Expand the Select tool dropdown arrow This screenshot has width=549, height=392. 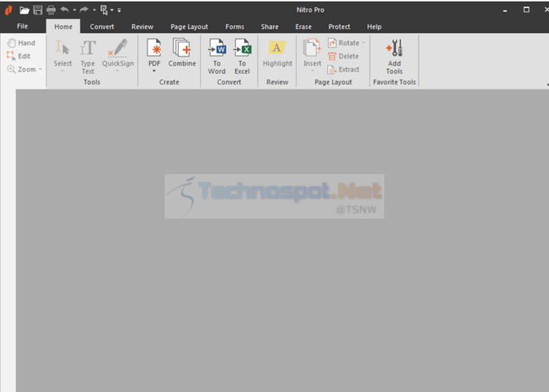pos(63,71)
